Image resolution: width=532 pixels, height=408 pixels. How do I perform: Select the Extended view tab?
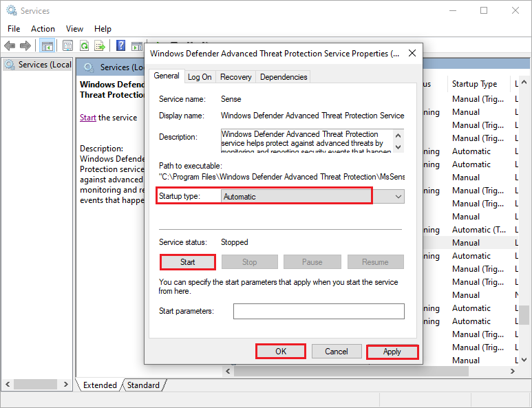click(100, 385)
